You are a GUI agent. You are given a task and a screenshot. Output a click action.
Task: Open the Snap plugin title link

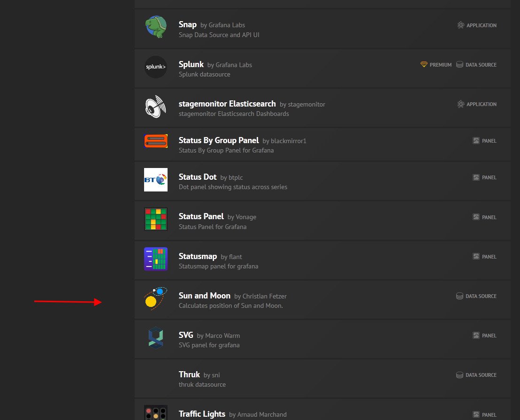(x=187, y=24)
